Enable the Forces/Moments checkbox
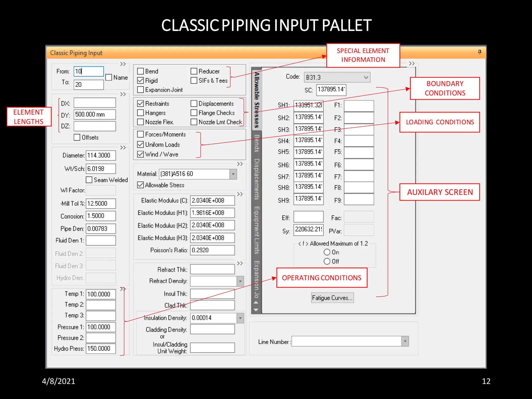 (140, 134)
